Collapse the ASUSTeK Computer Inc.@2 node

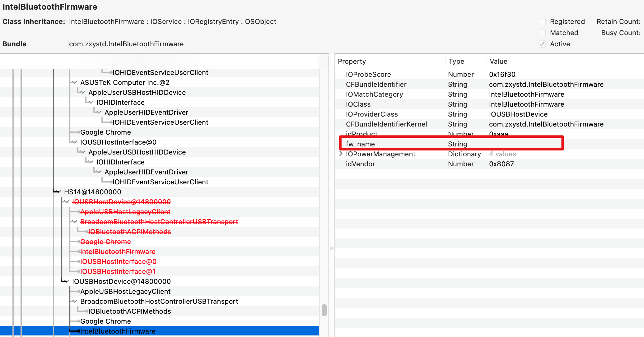point(74,82)
